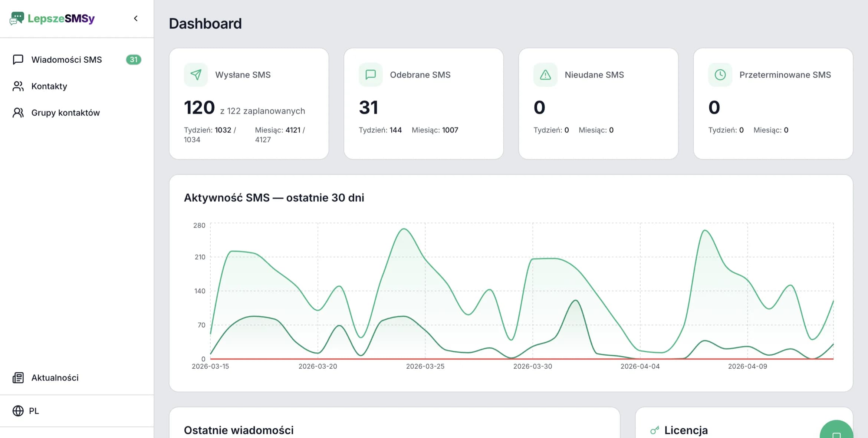868x438 pixels.
Task: Click the Kontakty people icon
Action: point(18,86)
